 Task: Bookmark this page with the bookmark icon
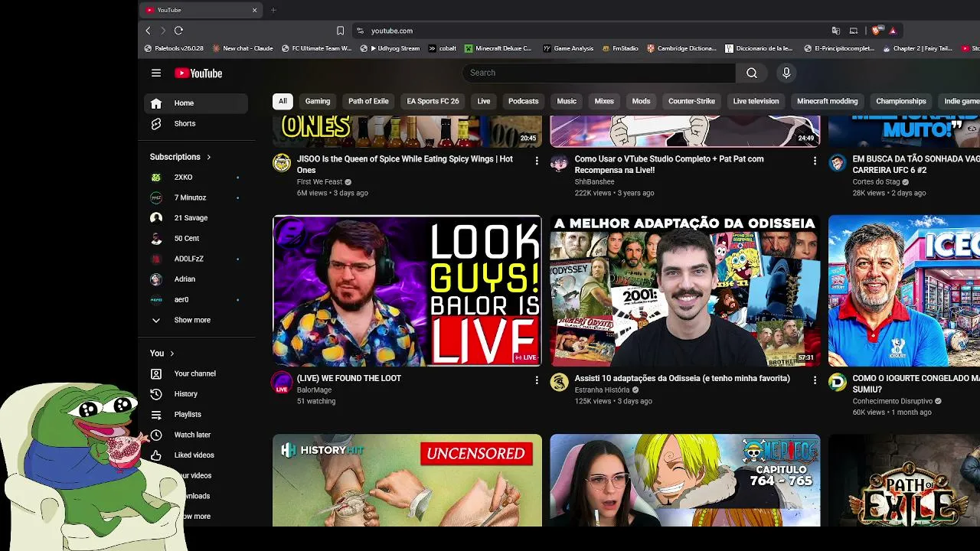click(340, 31)
